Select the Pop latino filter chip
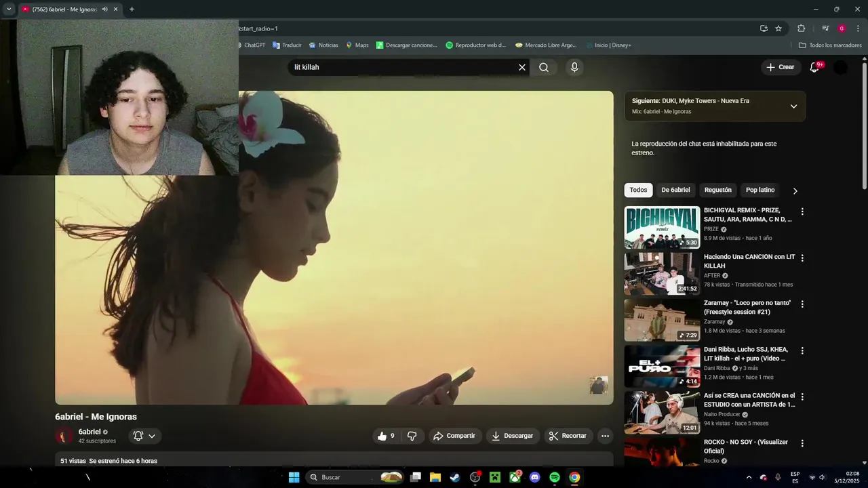The height and width of the screenshot is (488, 868). tap(760, 190)
